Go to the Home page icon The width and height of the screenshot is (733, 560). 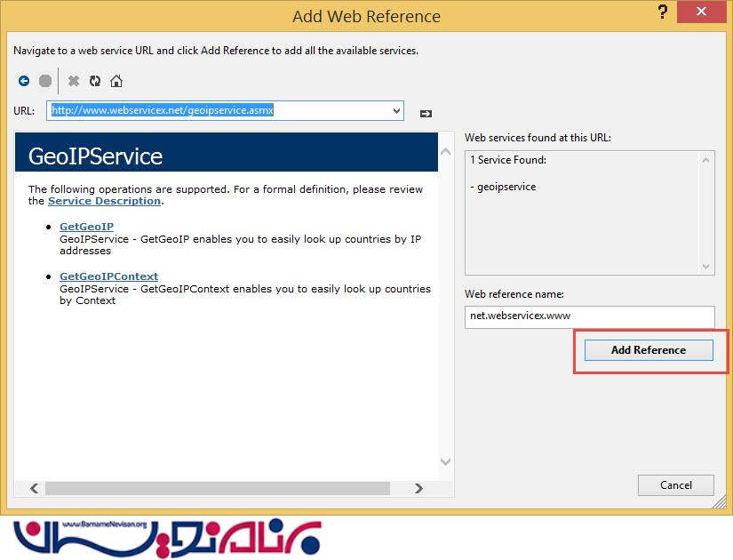click(x=116, y=81)
